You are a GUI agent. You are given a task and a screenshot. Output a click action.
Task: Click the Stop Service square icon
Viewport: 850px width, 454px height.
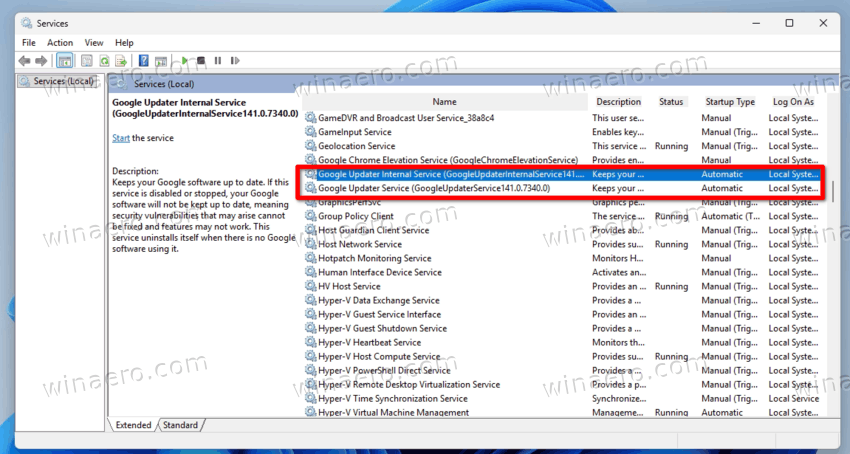coord(201,61)
